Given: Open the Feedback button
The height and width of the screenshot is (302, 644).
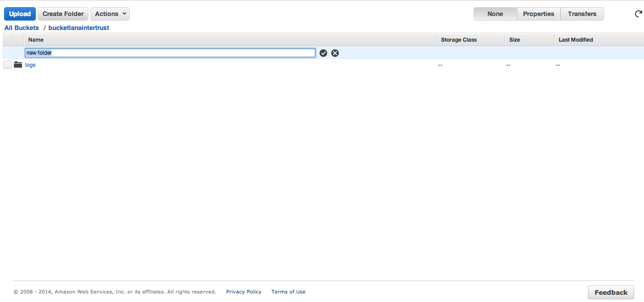Looking at the screenshot, I should [611, 293].
